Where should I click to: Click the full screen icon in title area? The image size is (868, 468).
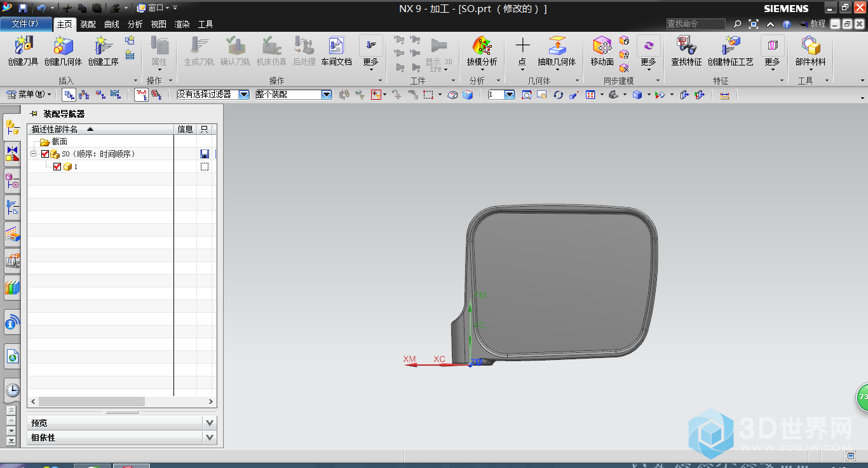click(x=754, y=24)
